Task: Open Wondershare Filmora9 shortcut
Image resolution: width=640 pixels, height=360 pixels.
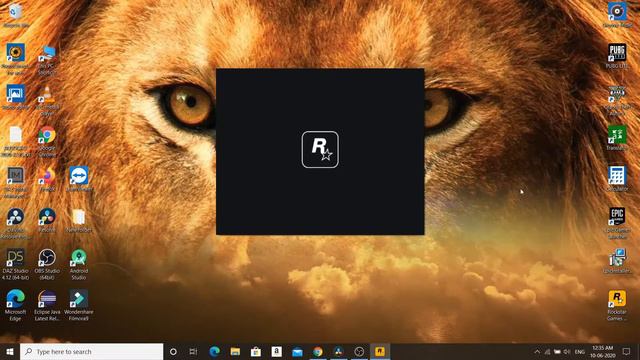Action: (x=79, y=304)
